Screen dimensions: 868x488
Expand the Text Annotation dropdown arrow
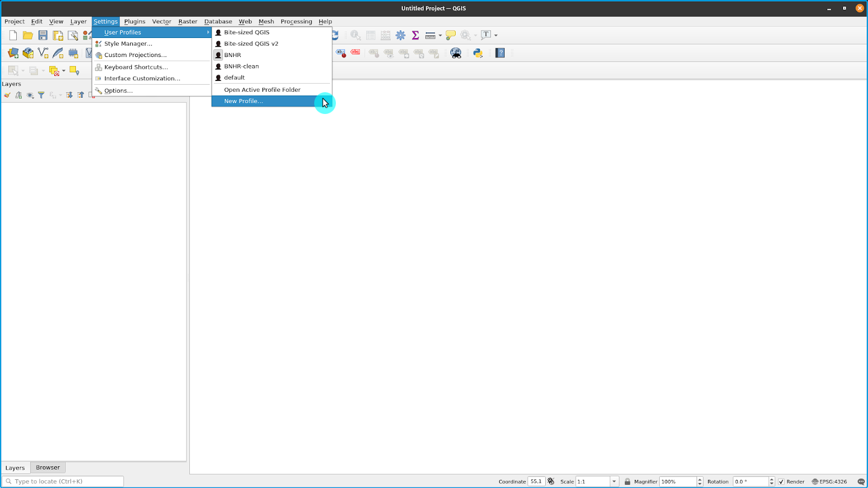pos(496,35)
